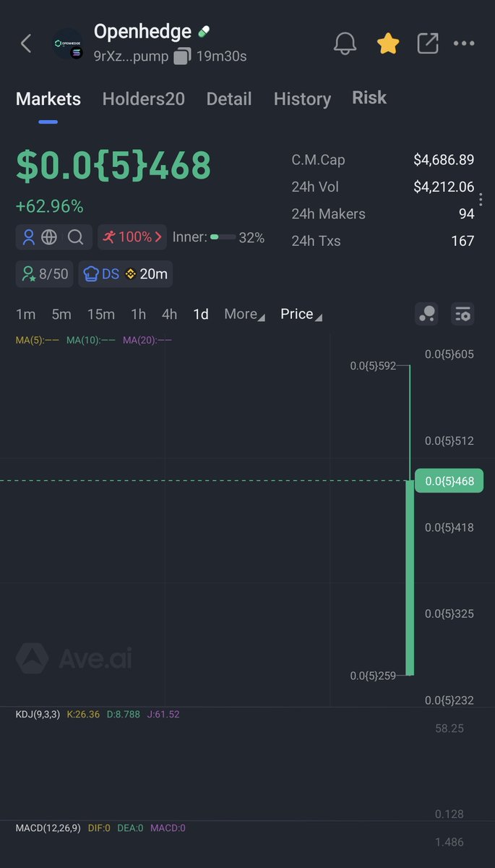Screen dimensions: 495x868
Task: Tap the +62.96% change value
Action: pyautogui.click(x=50, y=206)
